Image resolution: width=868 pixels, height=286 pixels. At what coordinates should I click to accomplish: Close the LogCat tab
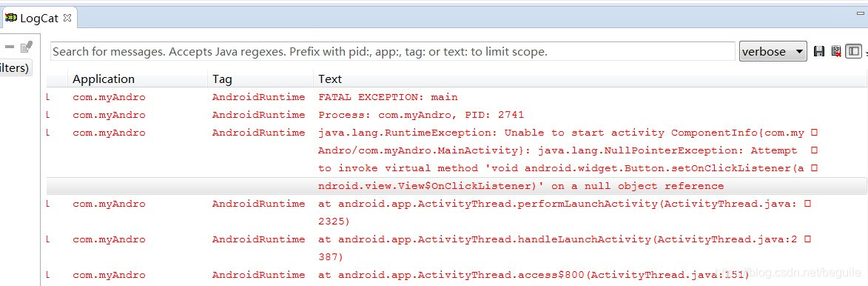(67, 17)
